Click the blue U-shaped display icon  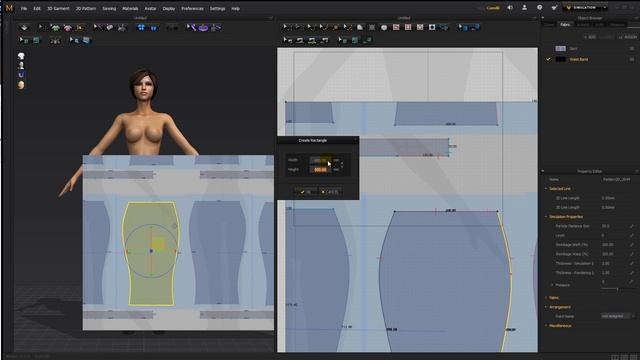[x=21, y=75]
